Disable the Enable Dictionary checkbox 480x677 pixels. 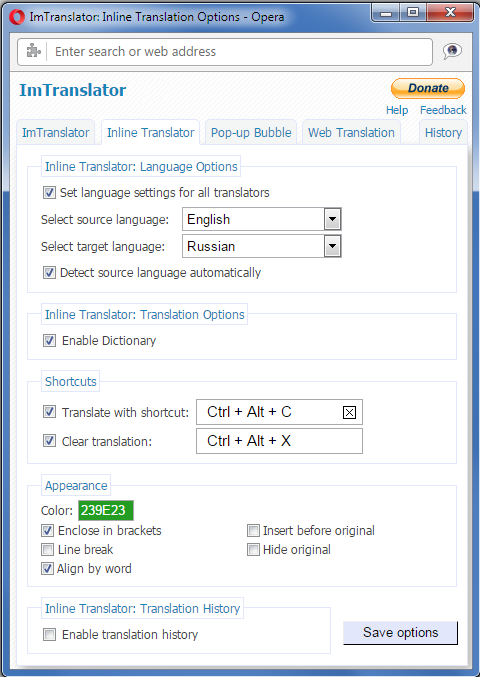(49, 341)
